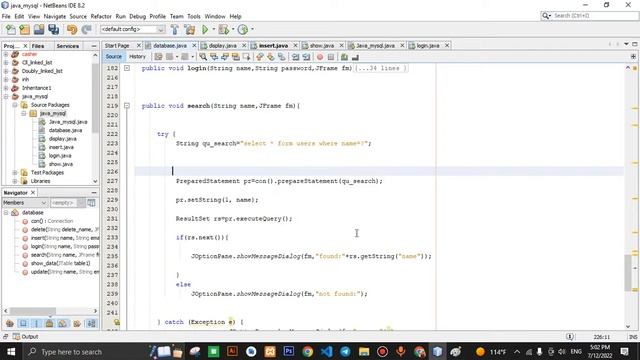
Task: Switch to the display.java tab
Action: [x=222, y=46]
